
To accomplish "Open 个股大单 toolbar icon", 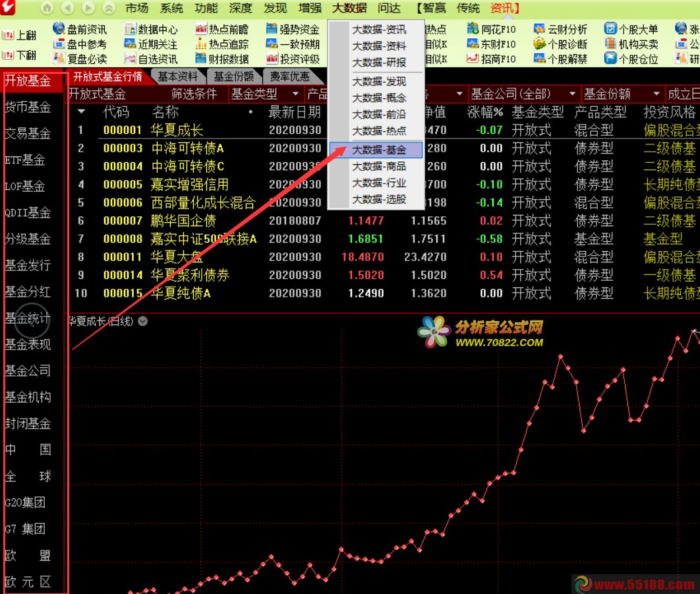I will (x=610, y=28).
